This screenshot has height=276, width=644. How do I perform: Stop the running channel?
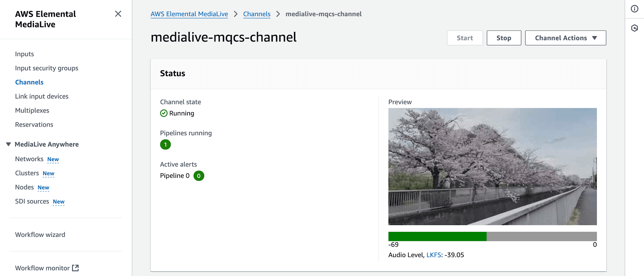point(504,38)
